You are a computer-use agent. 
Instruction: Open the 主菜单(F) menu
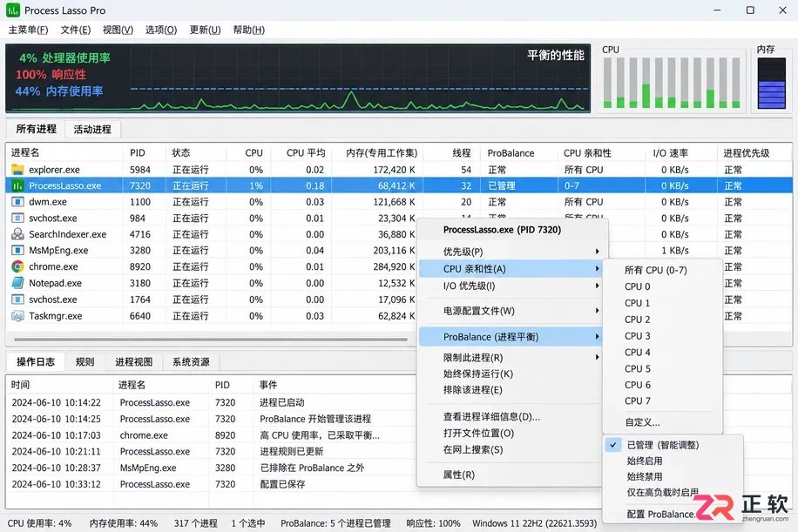(x=28, y=30)
